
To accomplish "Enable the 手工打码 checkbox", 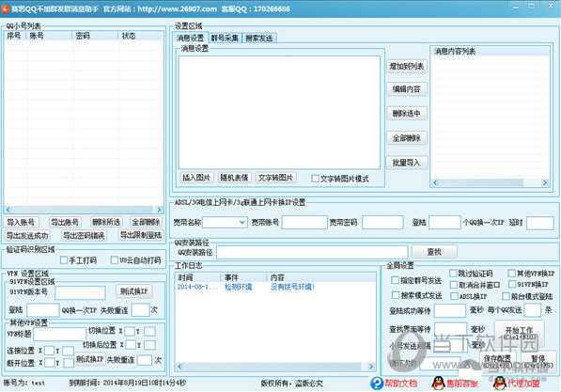I will click(x=64, y=259).
